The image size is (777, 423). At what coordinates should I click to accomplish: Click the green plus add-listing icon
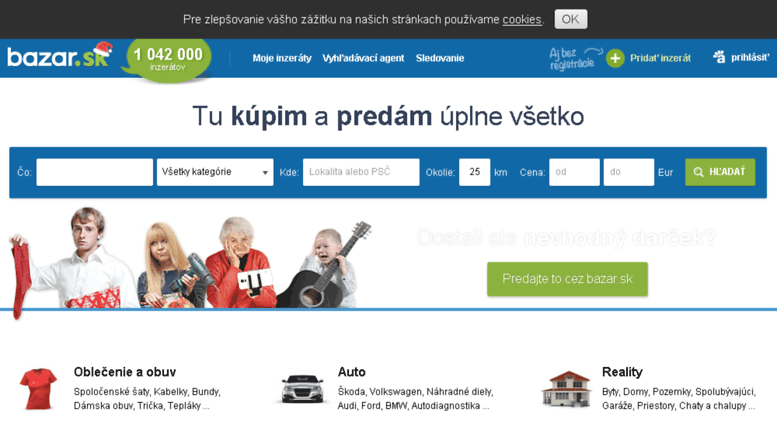click(x=615, y=58)
